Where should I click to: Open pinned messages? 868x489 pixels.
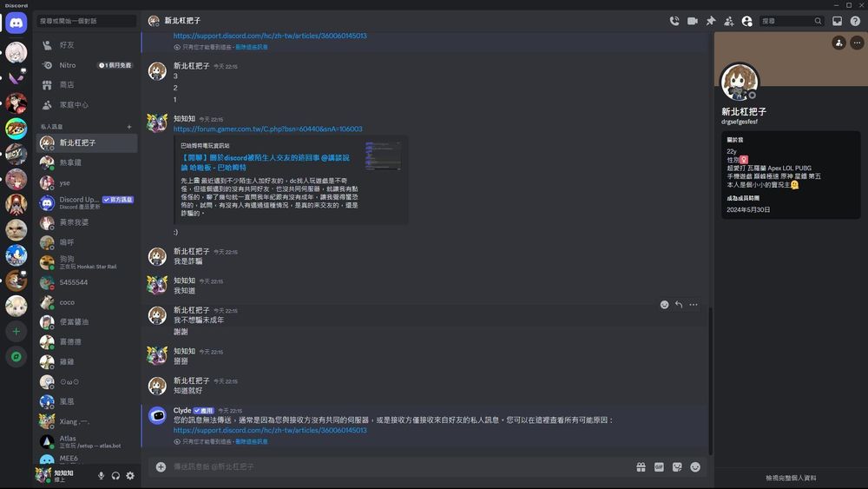pos(711,21)
